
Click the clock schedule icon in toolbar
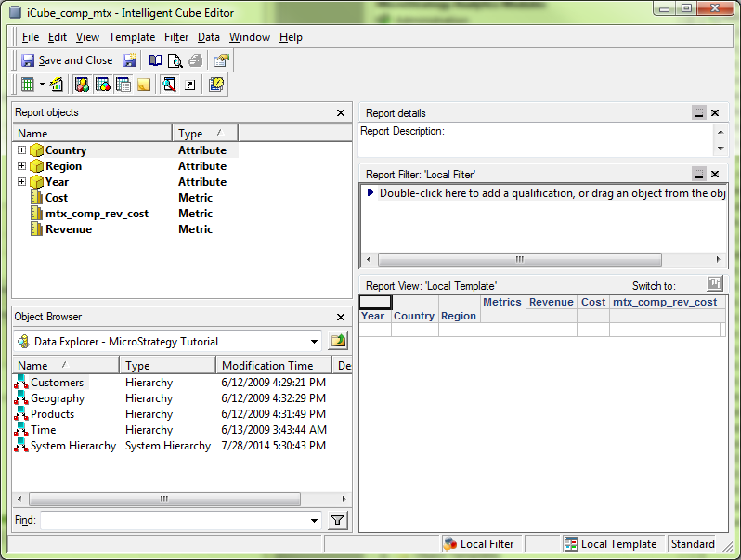click(215, 85)
